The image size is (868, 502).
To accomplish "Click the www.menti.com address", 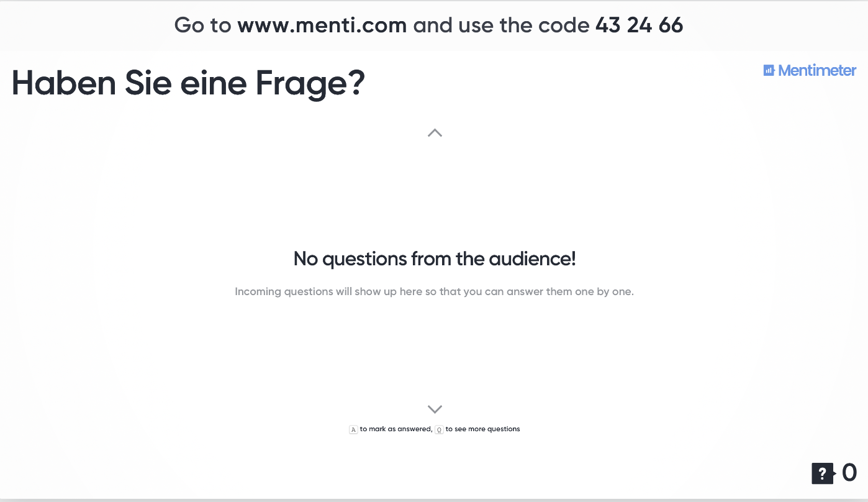I will (322, 25).
